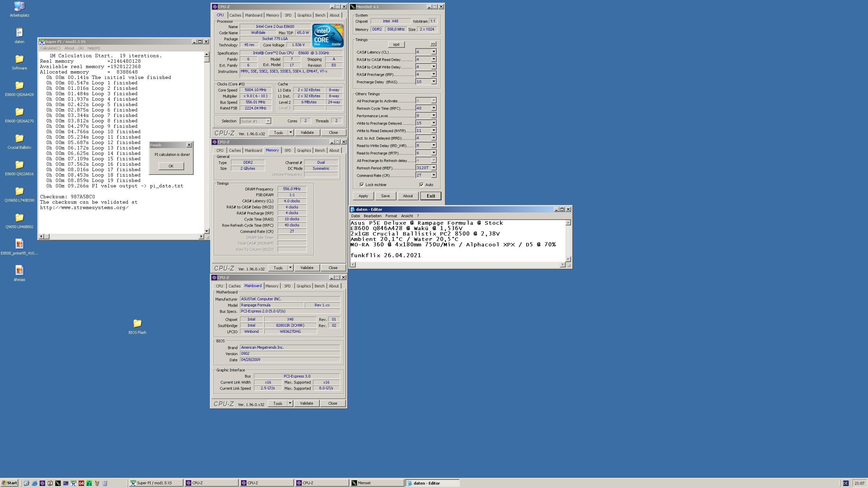Switch to SPD tab in middle CPU-Z
868x488 pixels.
[288, 150]
